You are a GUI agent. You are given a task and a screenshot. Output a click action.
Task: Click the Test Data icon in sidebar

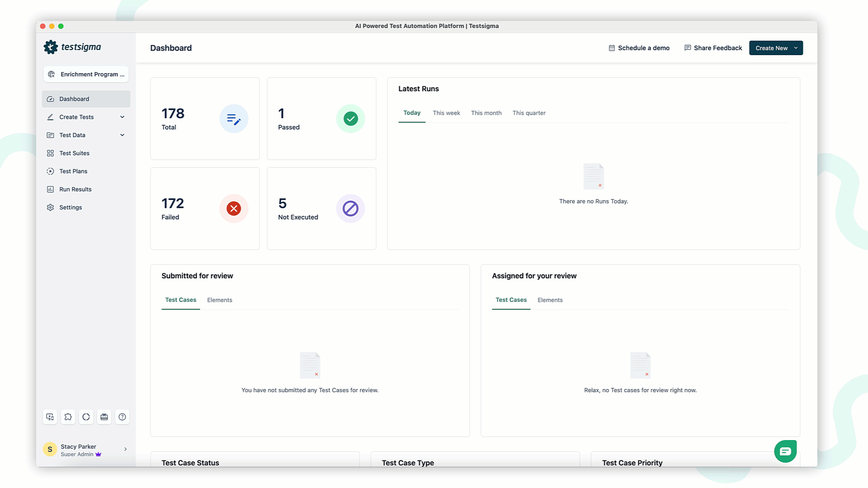tap(50, 135)
